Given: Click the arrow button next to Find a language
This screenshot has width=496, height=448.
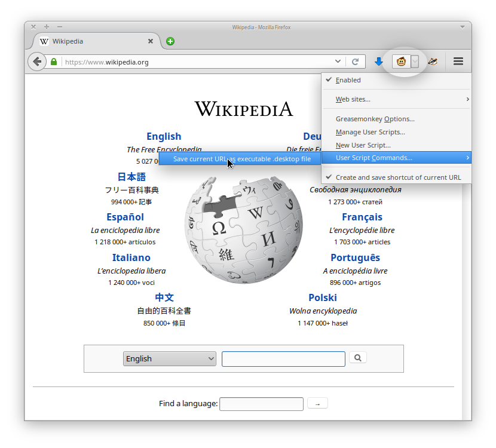Looking at the screenshot, I should tap(317, 403).
